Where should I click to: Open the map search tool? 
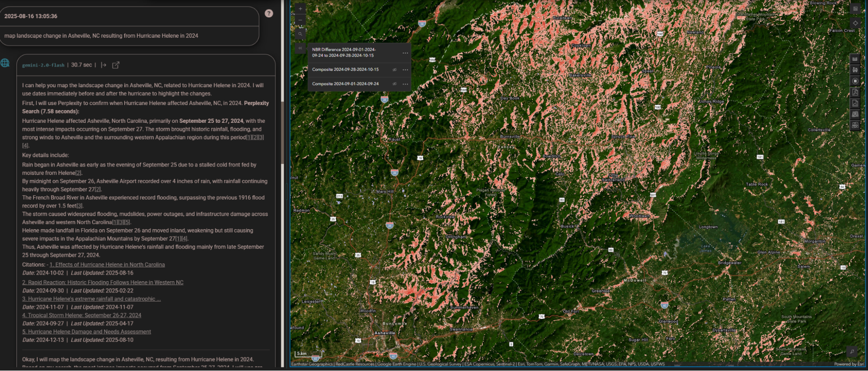[x=300, y=34]
